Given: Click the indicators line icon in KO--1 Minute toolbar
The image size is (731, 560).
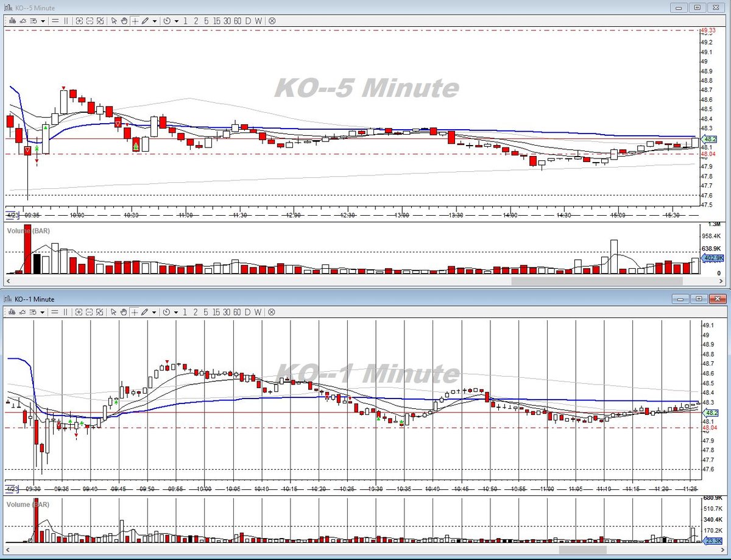Looking at the screenshot, I should coord(23,312).
